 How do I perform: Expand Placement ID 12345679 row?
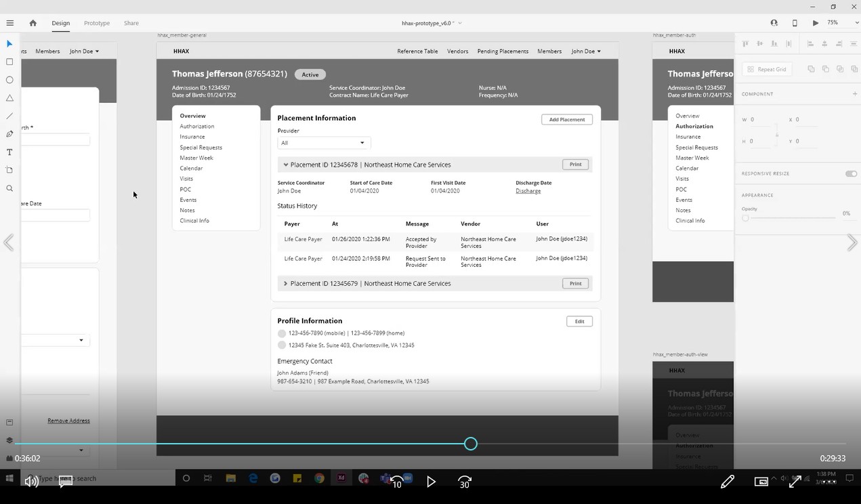286,284
